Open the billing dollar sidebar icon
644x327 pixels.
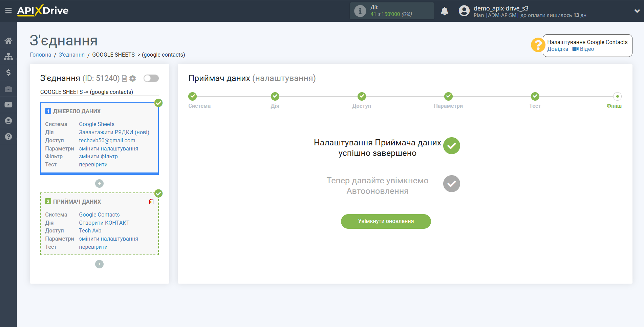click(x=8, y=73)
